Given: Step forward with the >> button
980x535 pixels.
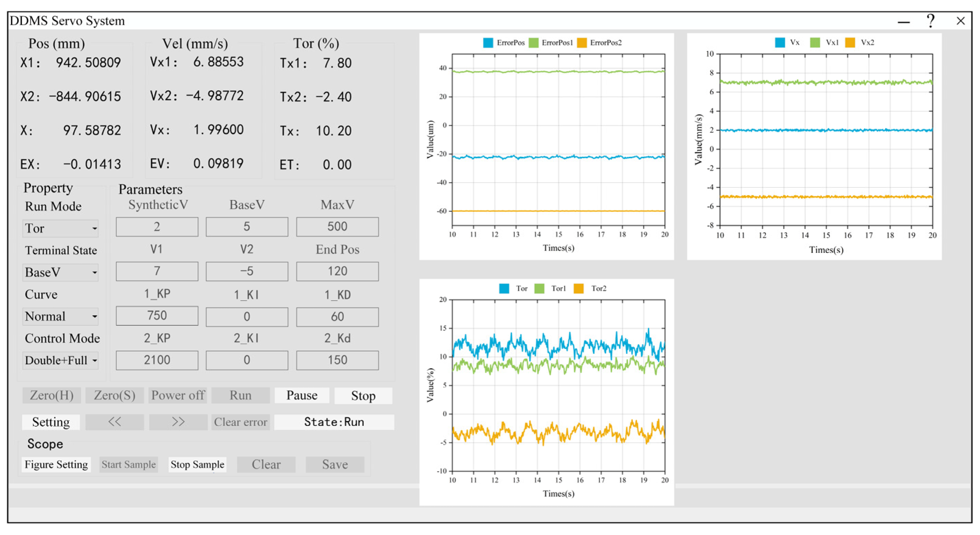Looking at the screenshot, I should (x=178, y=422).
